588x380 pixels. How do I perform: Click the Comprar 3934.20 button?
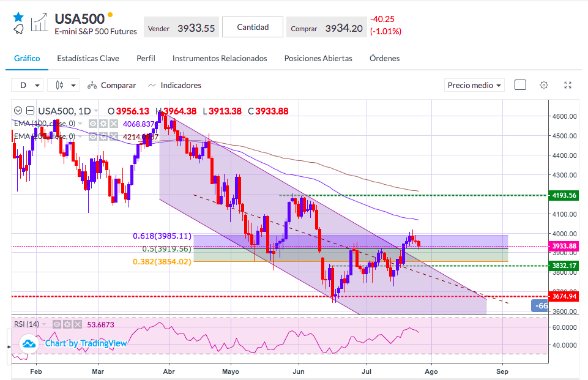click(326, 27)
